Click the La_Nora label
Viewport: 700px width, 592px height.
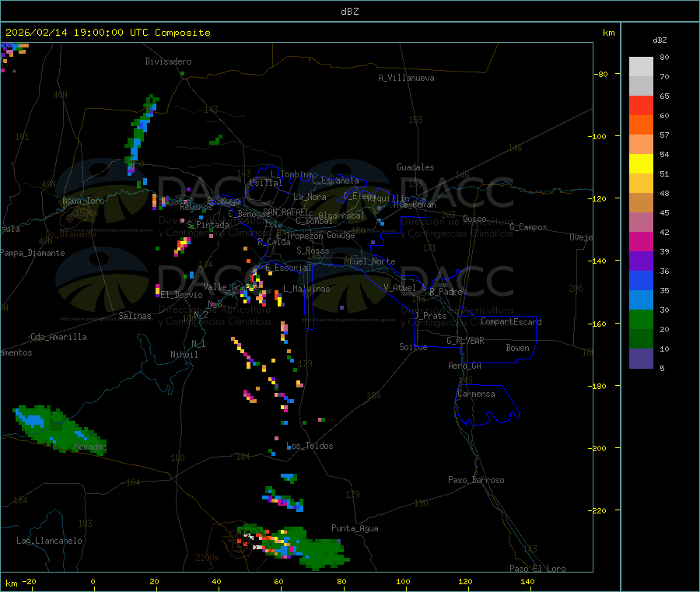(x=310, y=197)
